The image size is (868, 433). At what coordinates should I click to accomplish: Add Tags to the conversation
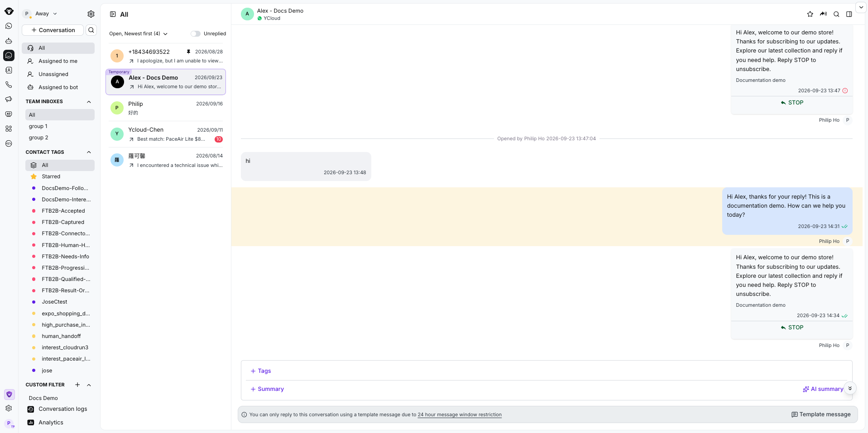pyautogui.click(x=261, y=371)
